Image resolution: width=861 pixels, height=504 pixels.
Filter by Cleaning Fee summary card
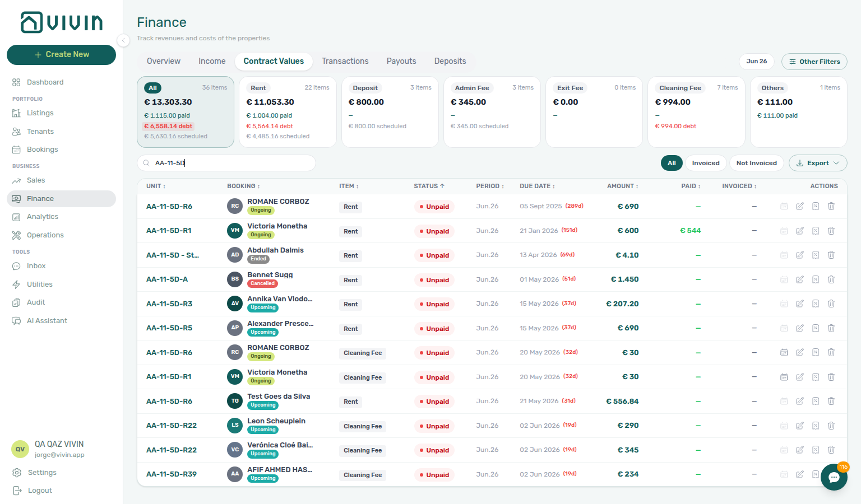[696, 112]
